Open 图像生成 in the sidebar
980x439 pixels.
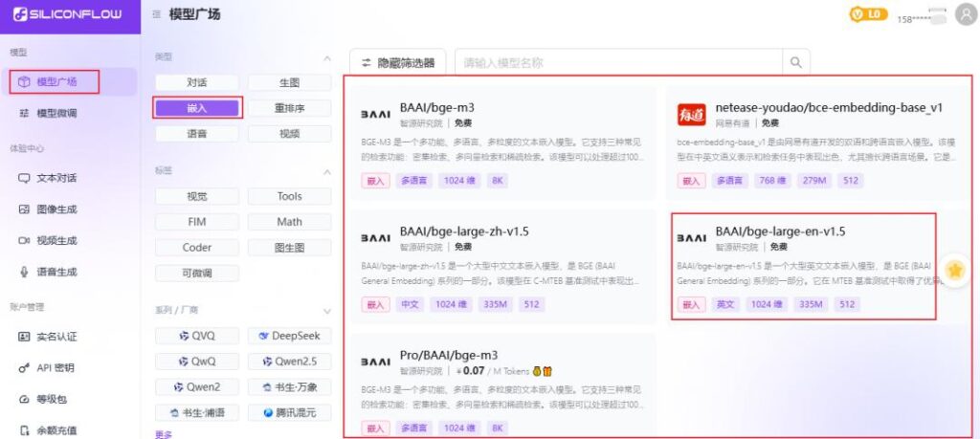coord(56,209)
